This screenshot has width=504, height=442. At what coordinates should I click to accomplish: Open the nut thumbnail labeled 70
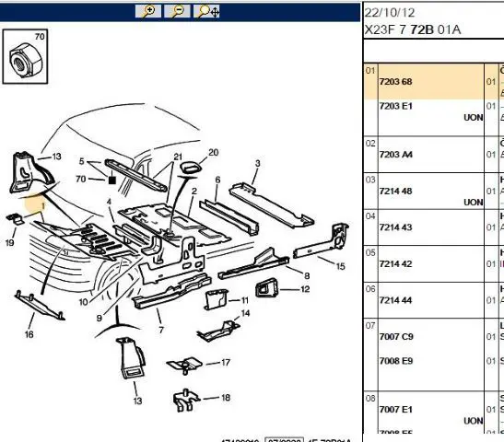(x=26, y=56)
